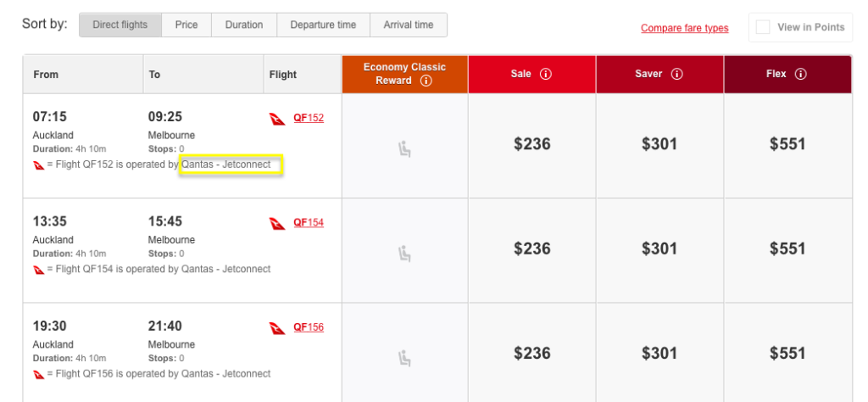Image resolution: width=868 pixels, height=402 pixels.
Task: Pick the $551 Flex fare for QF156
Action: click(787, 354)
